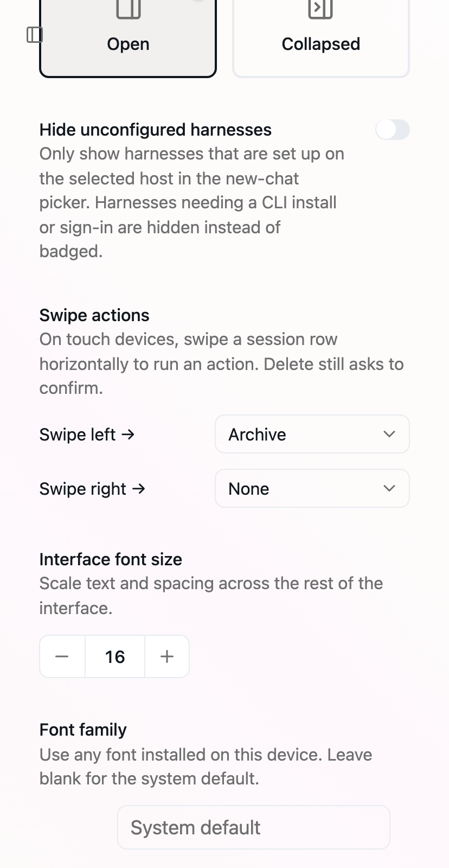449x868 pixels.
Task: Click the panel icon inside the Open card
Action: [x=129, y=9]
